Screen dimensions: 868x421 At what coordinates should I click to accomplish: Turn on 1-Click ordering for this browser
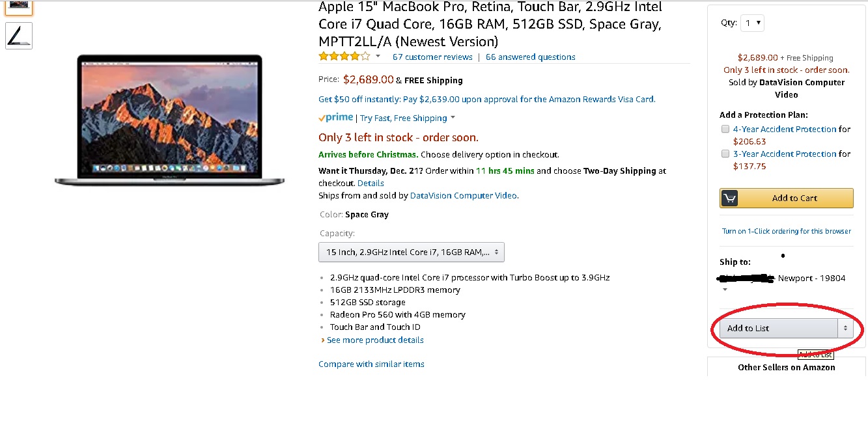coord(786,231)
